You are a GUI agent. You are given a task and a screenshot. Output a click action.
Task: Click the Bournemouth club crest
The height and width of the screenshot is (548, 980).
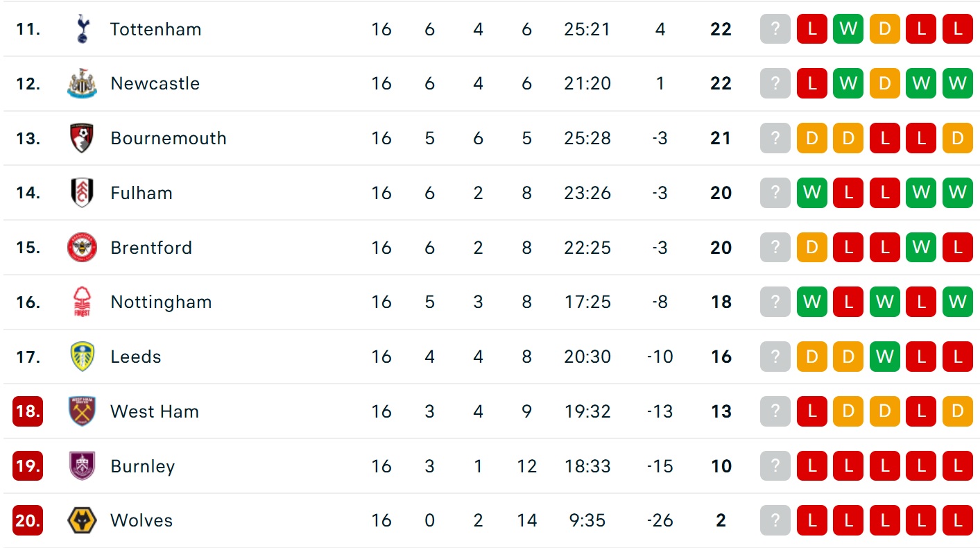[x=83, y=138]
